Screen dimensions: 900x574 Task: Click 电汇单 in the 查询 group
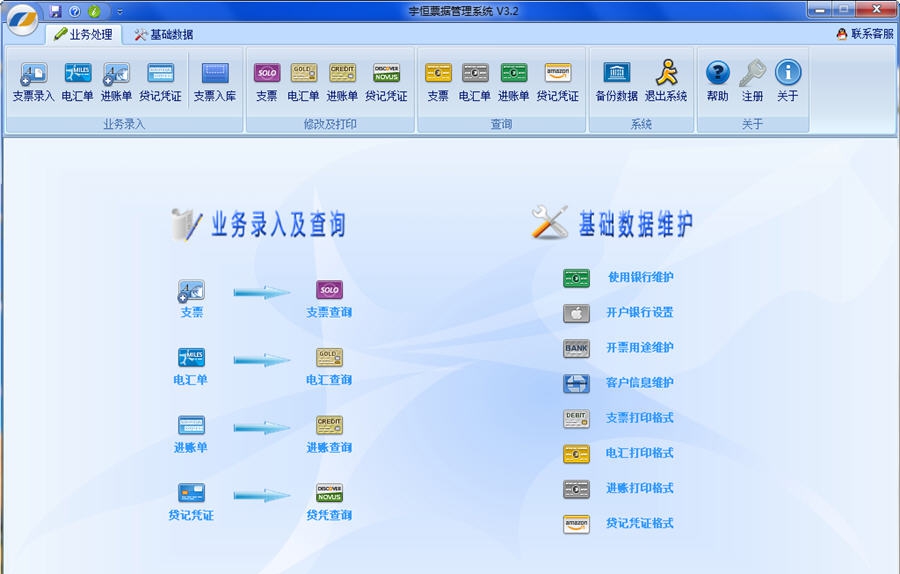475,82
